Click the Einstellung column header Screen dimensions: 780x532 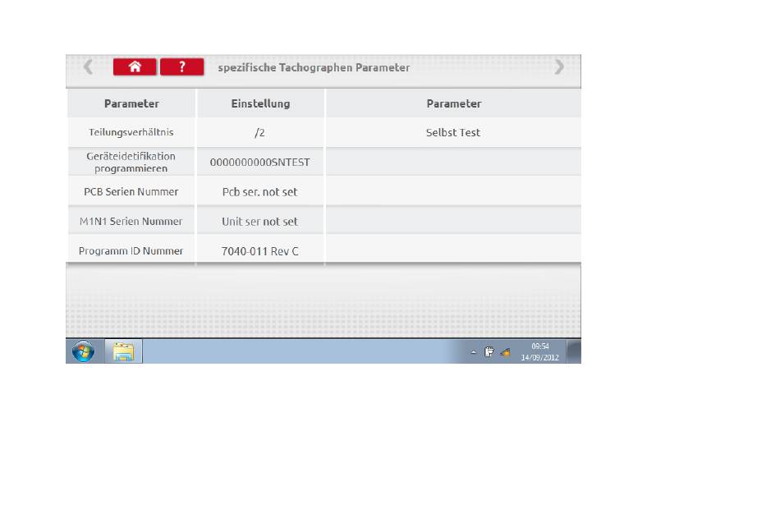[x=260, y=103]
